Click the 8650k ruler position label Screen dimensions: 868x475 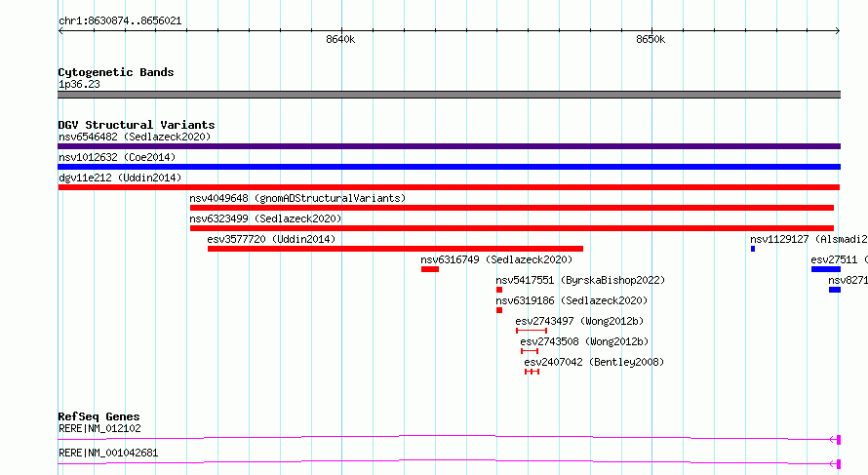[651, 39]
